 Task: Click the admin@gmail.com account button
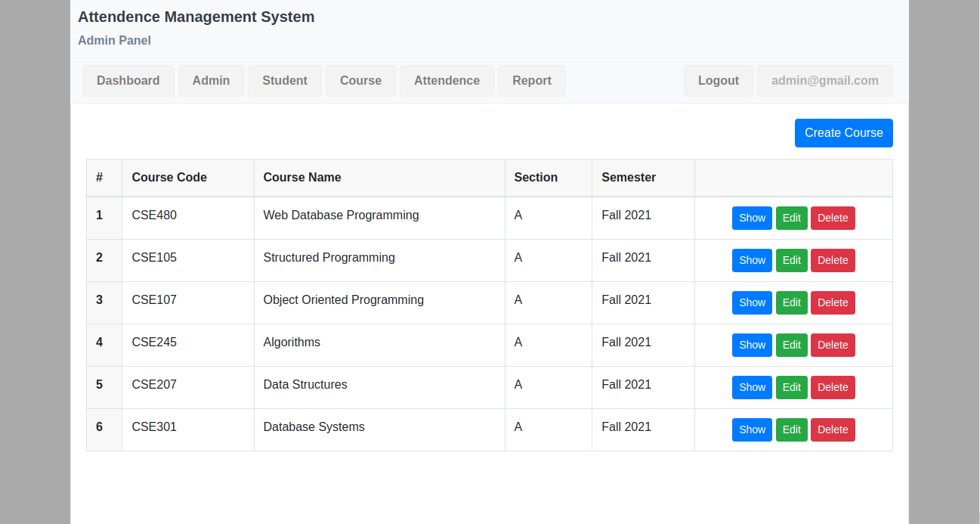824,81
